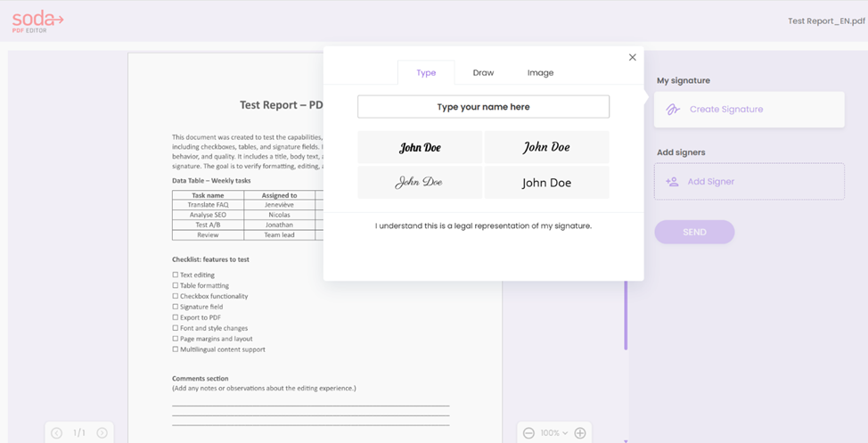Click the Create Signature button

point(749,110)
